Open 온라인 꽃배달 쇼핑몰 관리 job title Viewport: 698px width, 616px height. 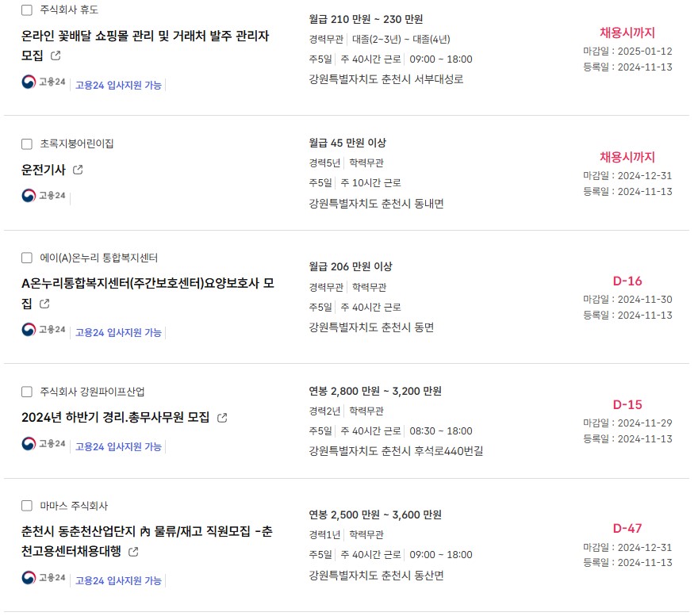(x=145, y=45)
